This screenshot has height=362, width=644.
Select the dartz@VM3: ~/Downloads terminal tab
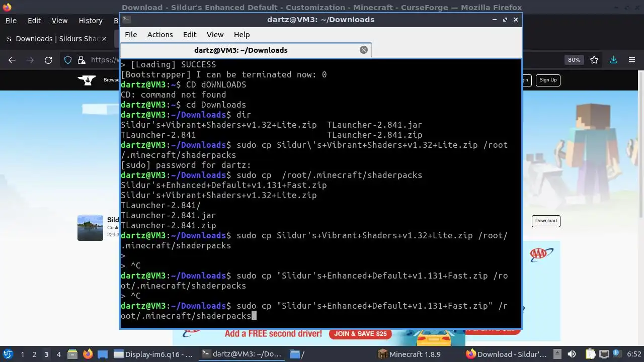click(246, 50)
